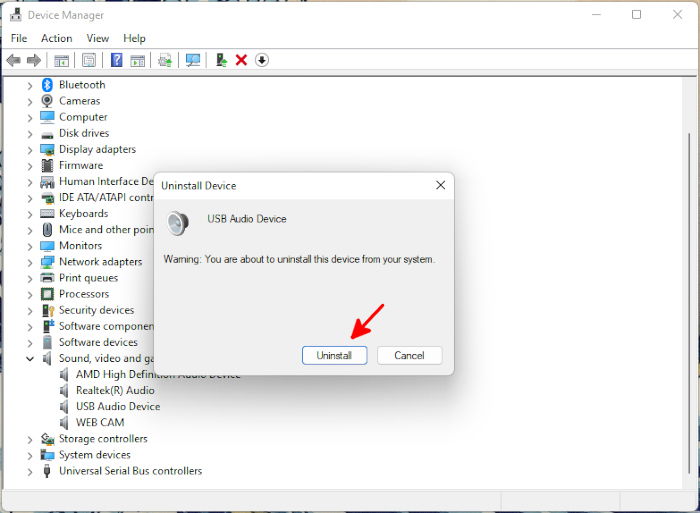The image size is (700, 513).
Task: Click the Enable device toolbar icon
Action: point(221,60)
